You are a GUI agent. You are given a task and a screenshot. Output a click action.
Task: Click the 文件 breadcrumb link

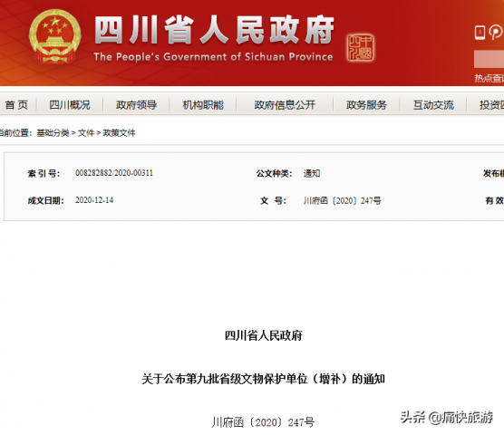(x=86, y=132)
